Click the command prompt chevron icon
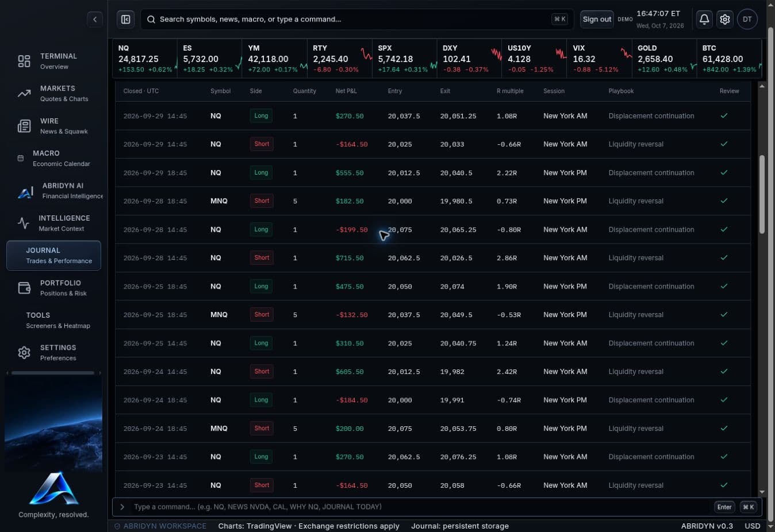This screenshot has width=775, height=532. coord(122,507)
